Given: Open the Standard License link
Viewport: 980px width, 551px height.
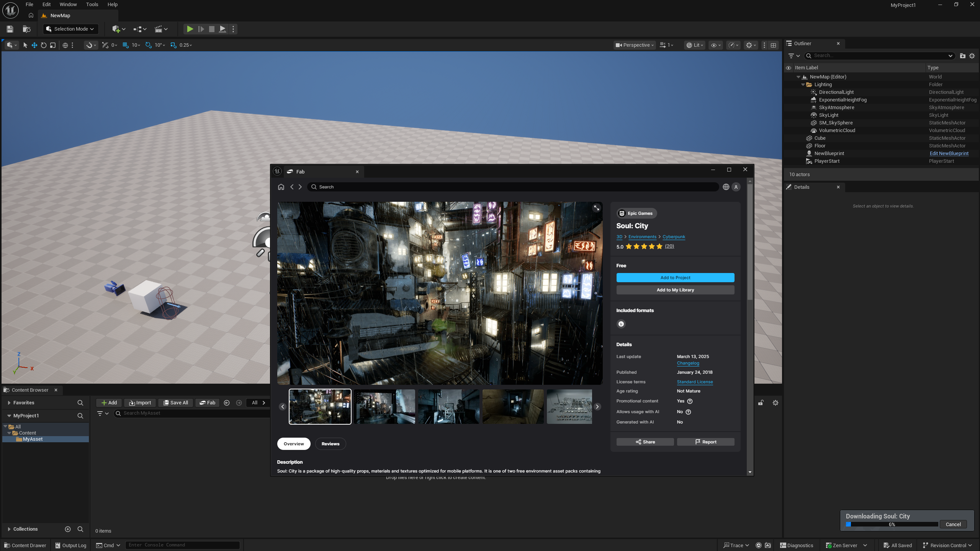Looking at the screenshot, I should click(695, 382).
